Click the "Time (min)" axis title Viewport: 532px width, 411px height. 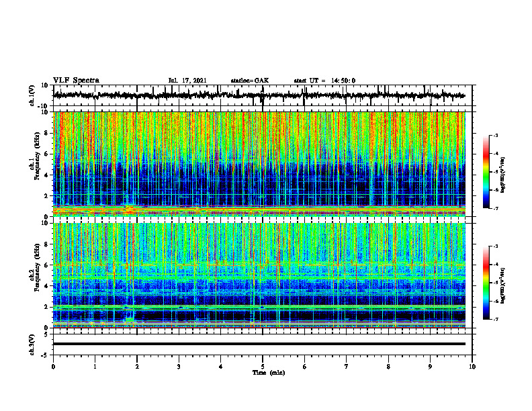coord(269,373)
